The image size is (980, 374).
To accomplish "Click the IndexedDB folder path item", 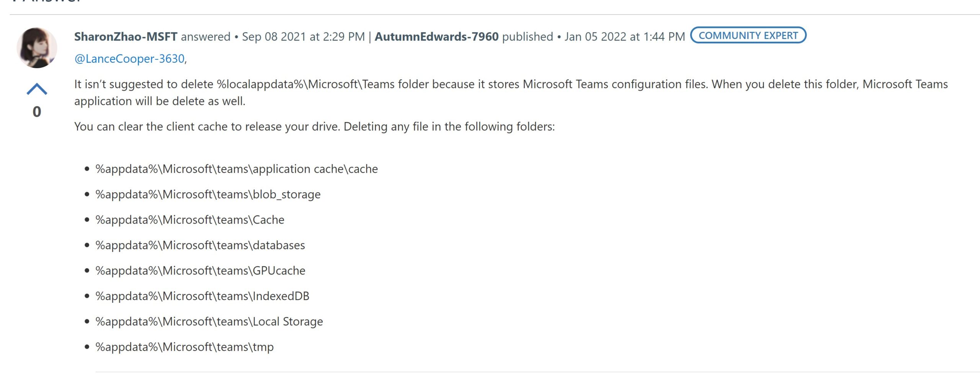I will [202, 296].
